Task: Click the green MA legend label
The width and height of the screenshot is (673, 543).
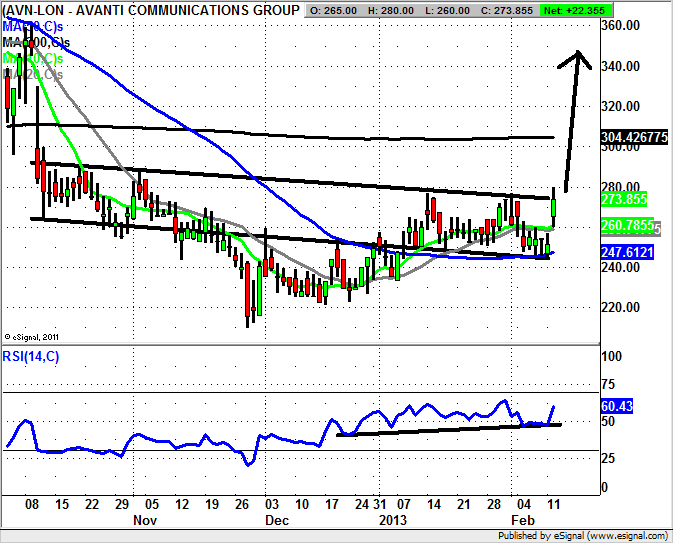Action: click(33, 58)
